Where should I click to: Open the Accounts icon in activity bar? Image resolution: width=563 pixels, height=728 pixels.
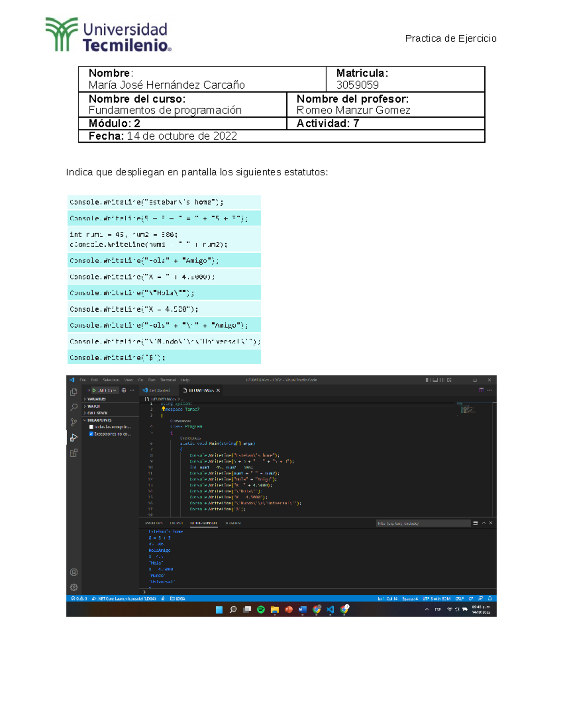pos(74,572)
